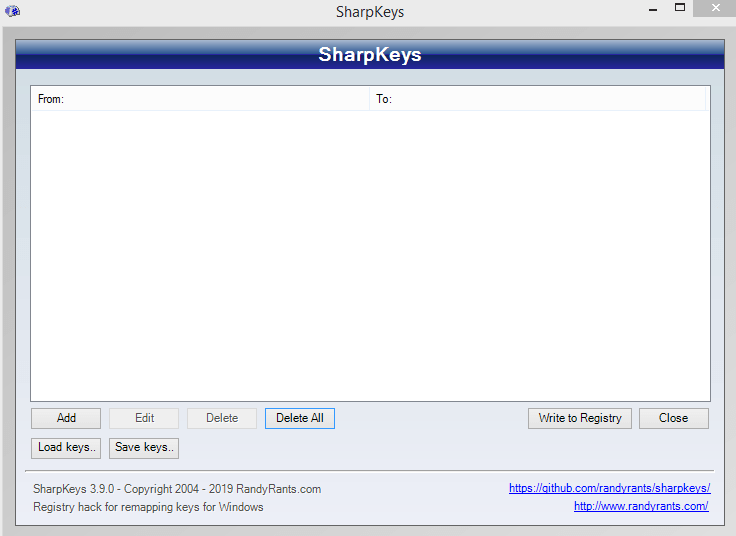Image resolution: width=736 pixels, height=536 pixels.
Task: Click 'Registry hack for remapping keys' text
Action: click(148, 507)
